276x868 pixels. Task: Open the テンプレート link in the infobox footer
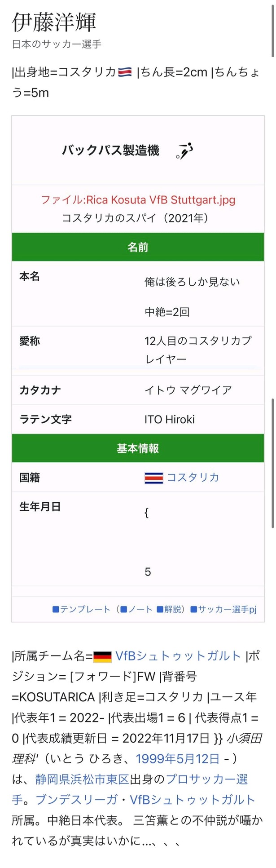85,610
